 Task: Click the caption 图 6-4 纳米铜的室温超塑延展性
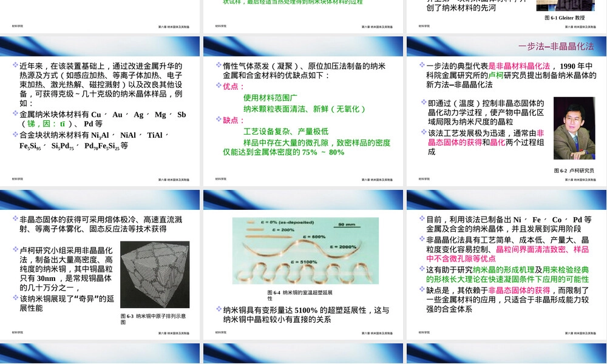[x=300, y=295]
